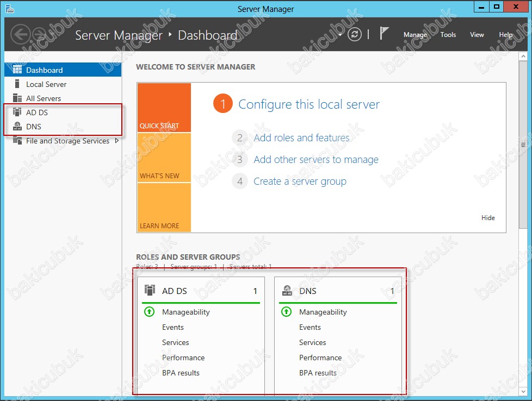Screen dimensions: 532x401
Task: Select the LEARN MORE tile
Action: coord(164,208)
